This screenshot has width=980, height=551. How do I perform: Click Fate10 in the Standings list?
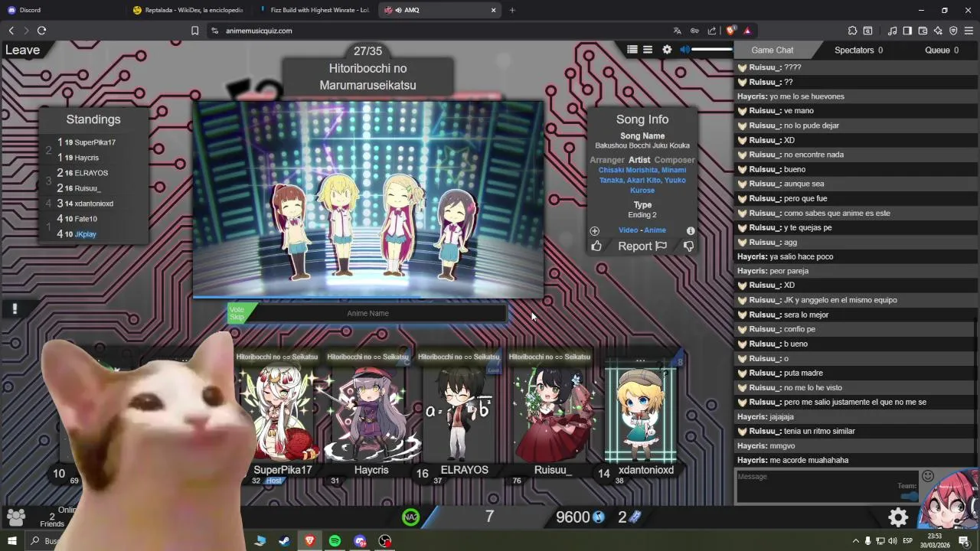(86, 219)
